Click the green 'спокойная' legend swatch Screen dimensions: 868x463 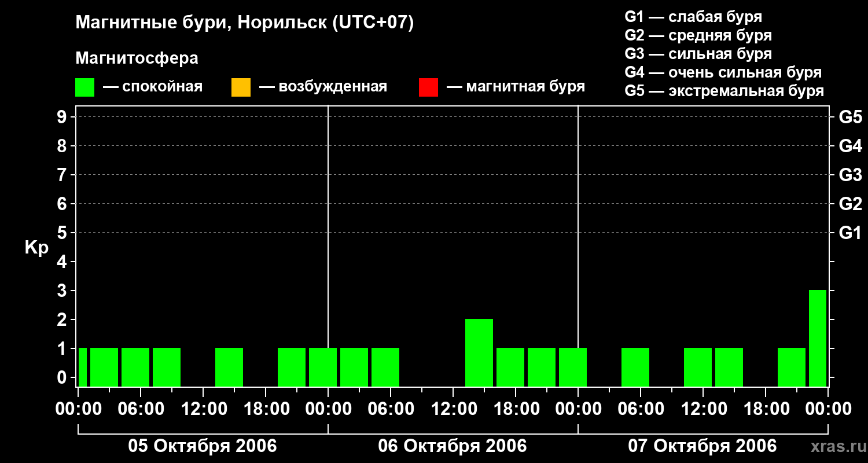tap(84, 87)
